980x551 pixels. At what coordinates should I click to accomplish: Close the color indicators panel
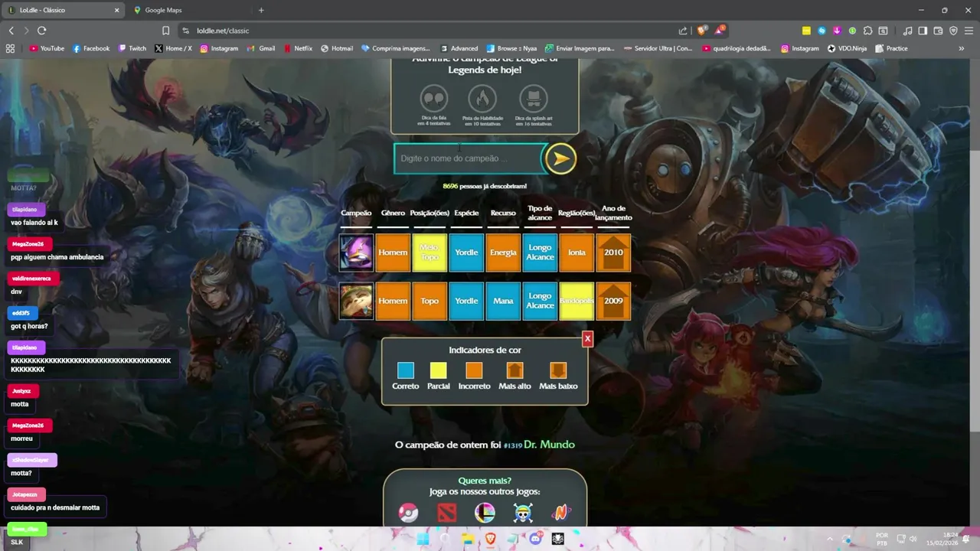point(587,338)
